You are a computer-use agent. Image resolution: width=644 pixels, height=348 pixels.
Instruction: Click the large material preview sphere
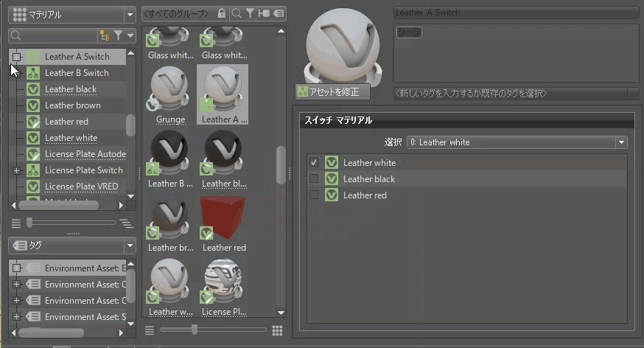(x=343, y=44)
